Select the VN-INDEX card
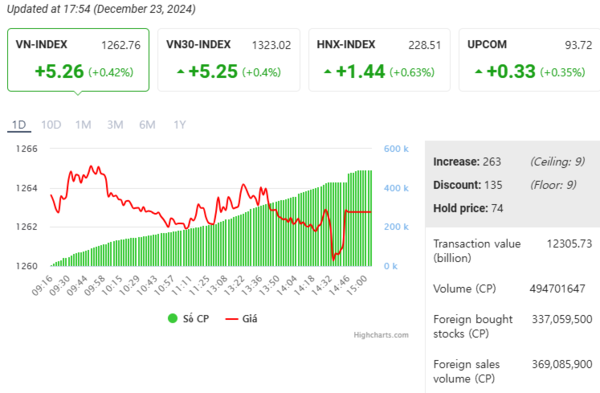 (78, 60)
